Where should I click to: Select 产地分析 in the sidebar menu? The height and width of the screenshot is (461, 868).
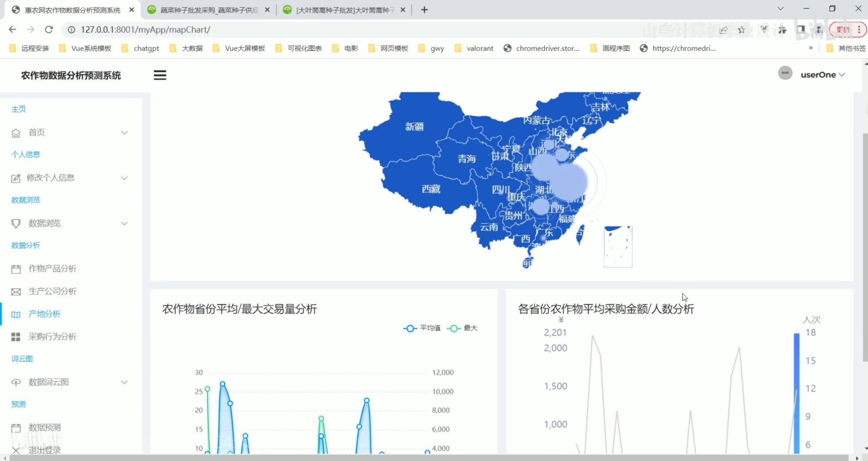click(x=44, y=314)
